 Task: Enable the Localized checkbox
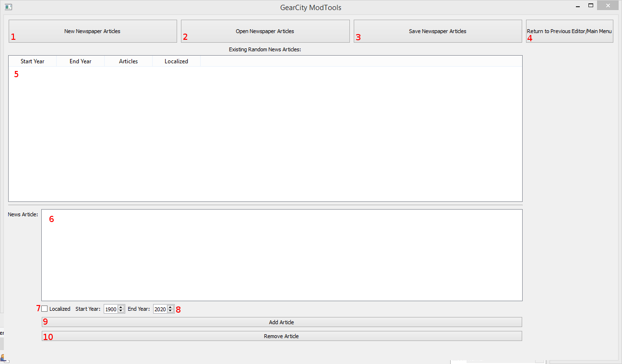pos(45,309)
